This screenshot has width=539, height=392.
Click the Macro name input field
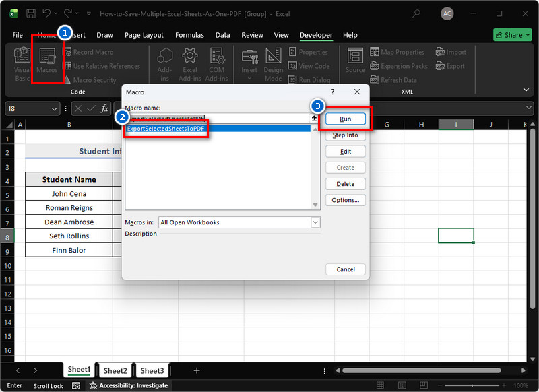tap(217, 119)
